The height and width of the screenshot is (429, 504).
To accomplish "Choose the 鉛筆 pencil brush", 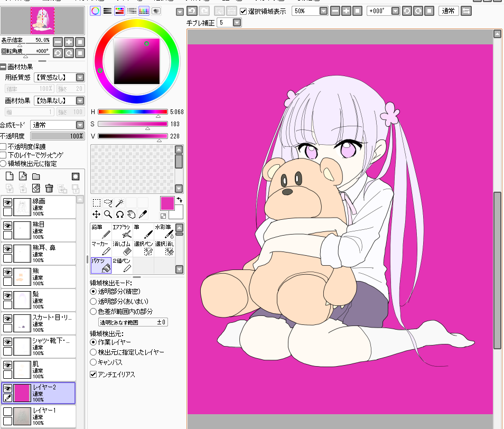I will point(101,231).
